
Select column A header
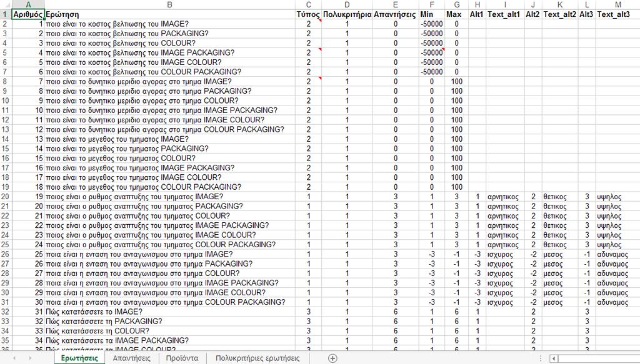point(28,4)
